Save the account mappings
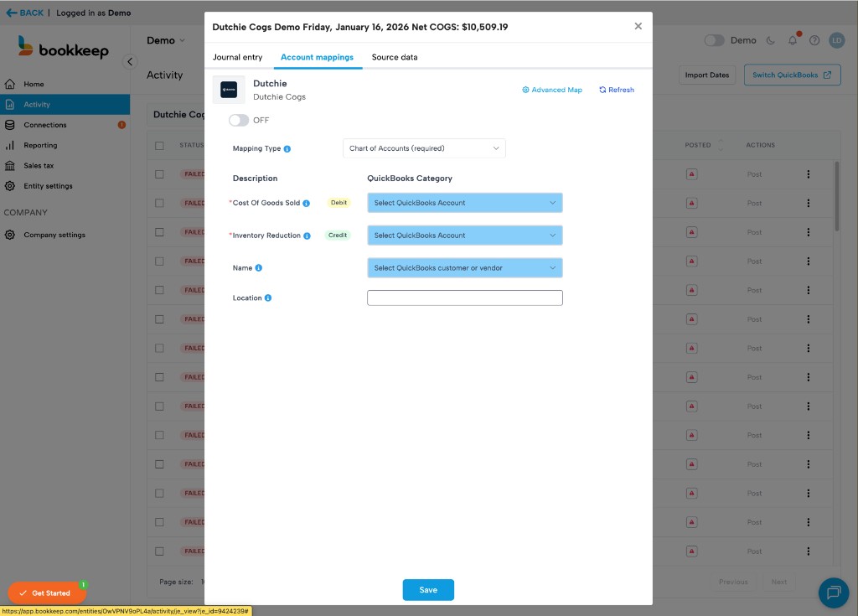The height and width of the screenshot is (616, 858). coord(428,589)
